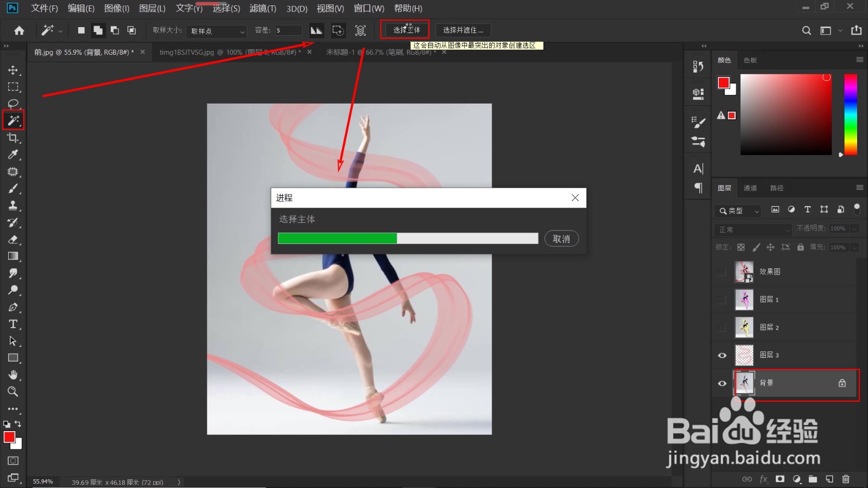Select the Hand tool
Viewport: 868px width, 488px height.
13,375
